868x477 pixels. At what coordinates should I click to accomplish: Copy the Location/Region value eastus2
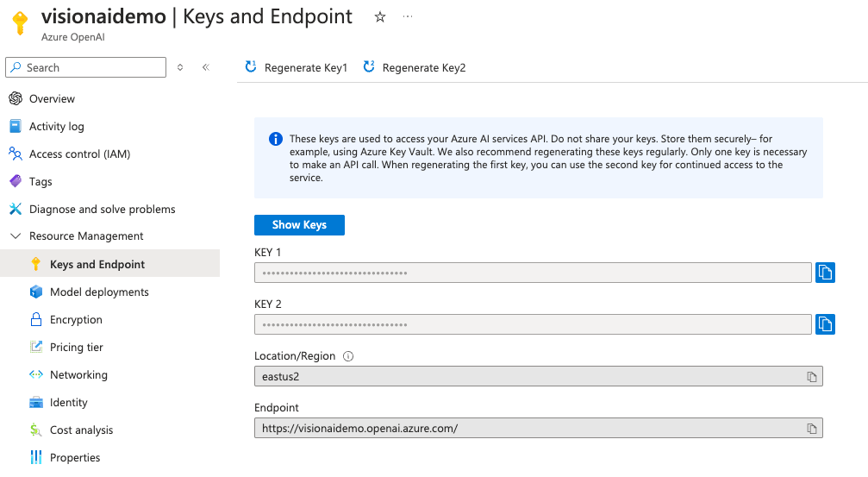coord(811,377)
